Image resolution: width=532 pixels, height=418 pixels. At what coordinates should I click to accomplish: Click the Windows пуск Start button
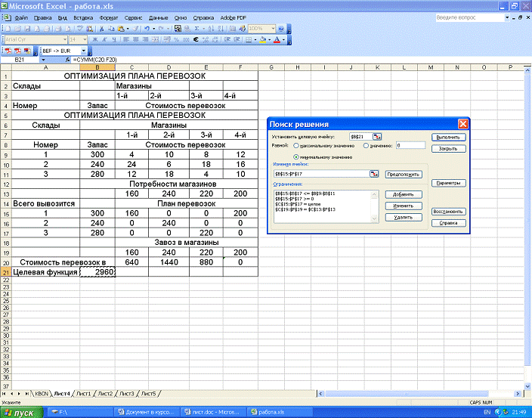point(23,413)
